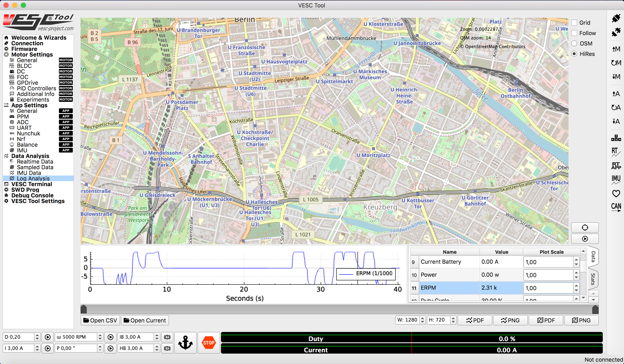Screen dimensions: 624x364
Task: Click the connect plug icon in right toolbar
Action: point(616,18)
